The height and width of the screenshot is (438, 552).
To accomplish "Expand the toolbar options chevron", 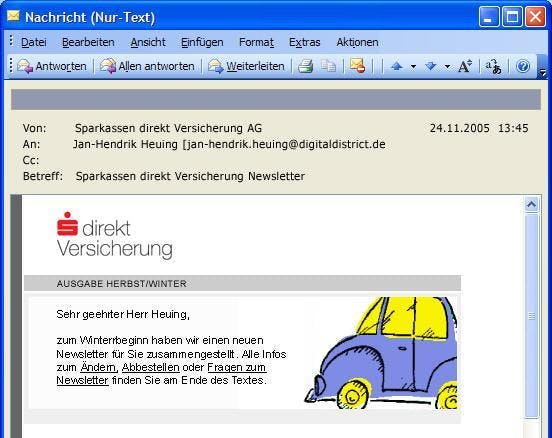I will pos(542,72).
